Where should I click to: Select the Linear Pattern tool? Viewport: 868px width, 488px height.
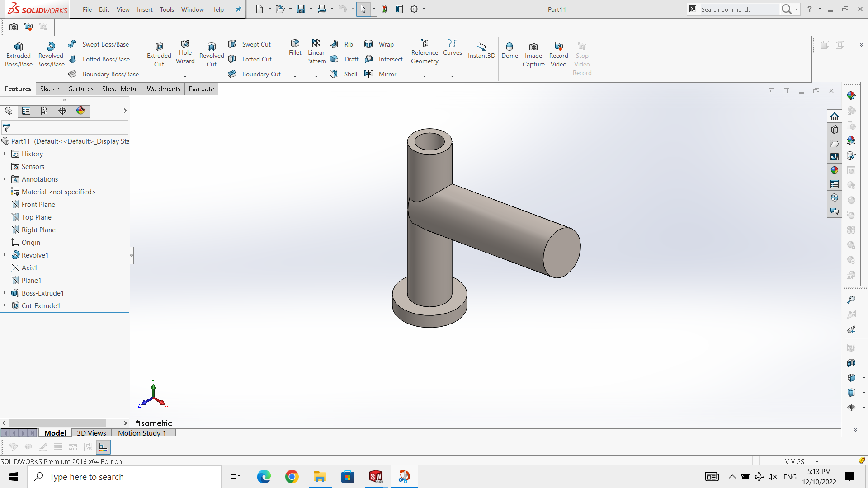tap(316, 52)
